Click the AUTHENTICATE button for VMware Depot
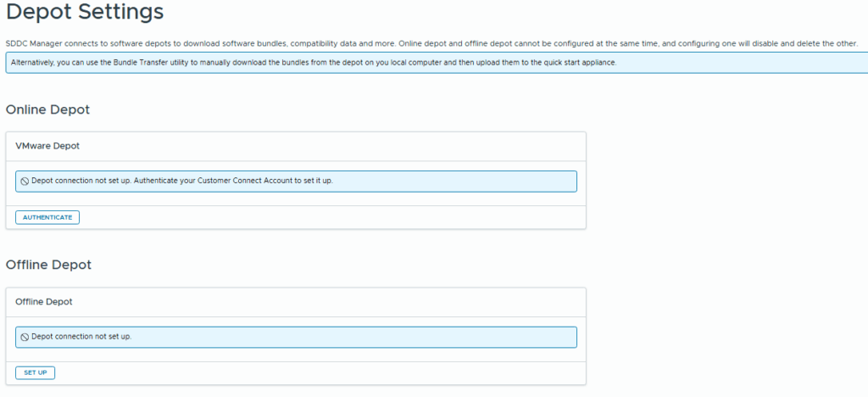 [x=47, y=217]
